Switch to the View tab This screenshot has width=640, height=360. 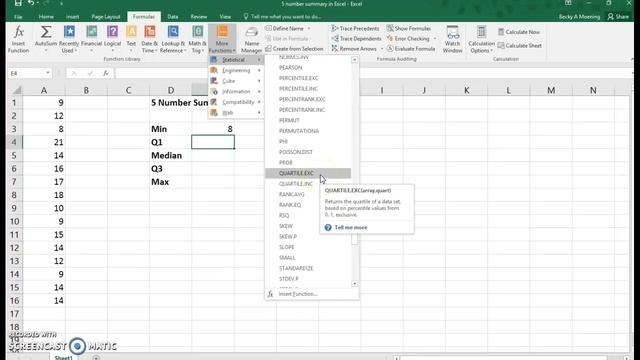[225, 17]
